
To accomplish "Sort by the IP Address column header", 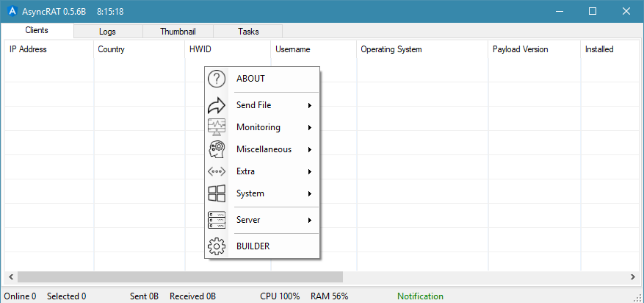I will point(49,49).
